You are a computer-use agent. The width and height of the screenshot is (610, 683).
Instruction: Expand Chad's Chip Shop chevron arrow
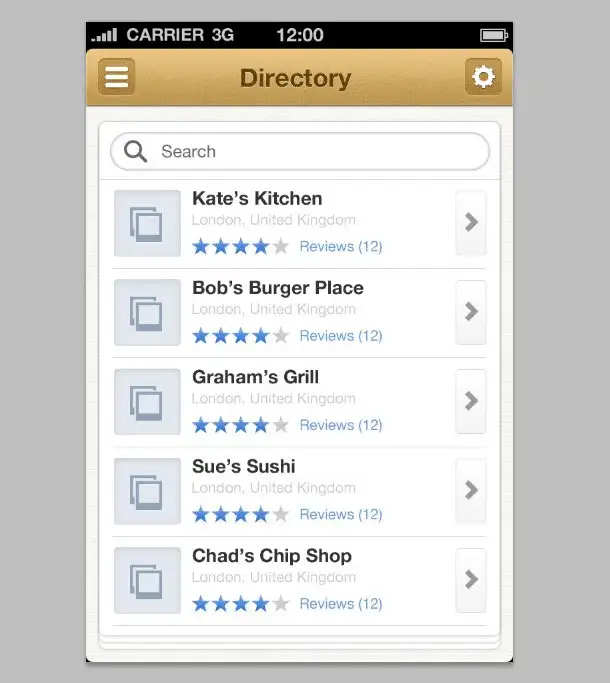point(471,580)
